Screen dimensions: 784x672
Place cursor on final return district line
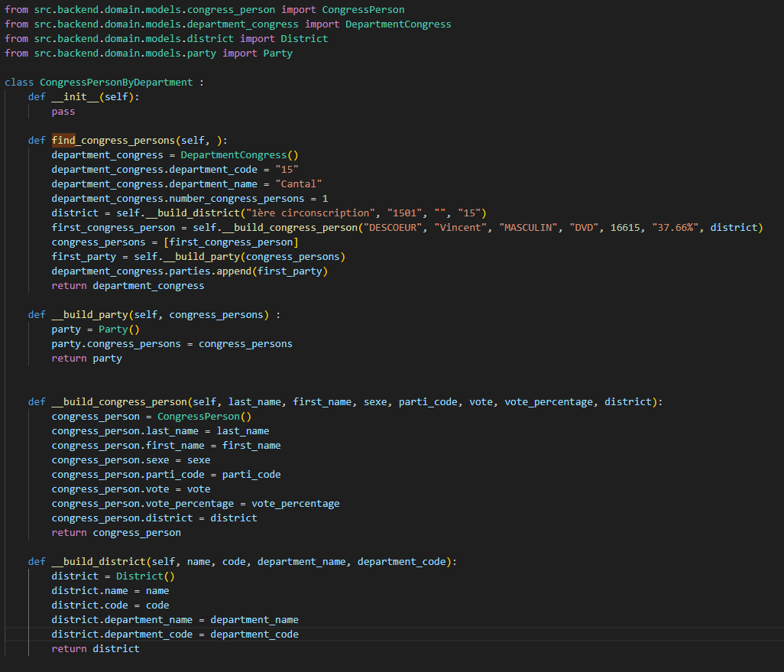point(96,649)
